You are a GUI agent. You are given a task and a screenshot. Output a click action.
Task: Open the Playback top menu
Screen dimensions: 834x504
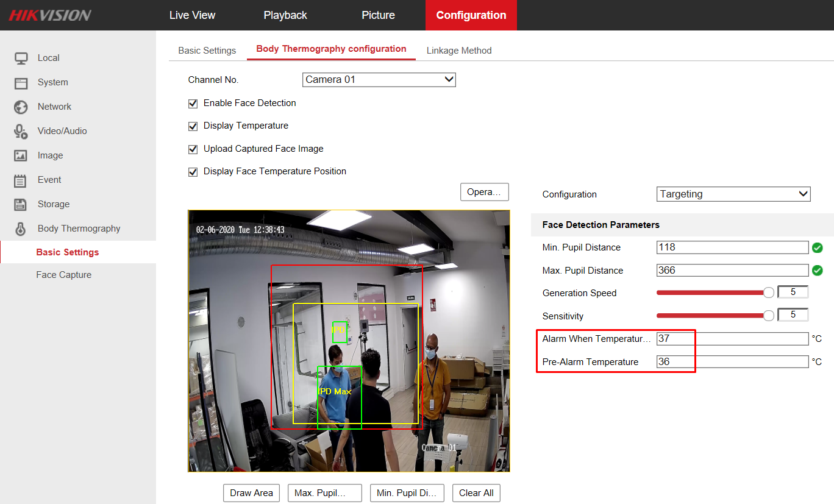point(285,15)
